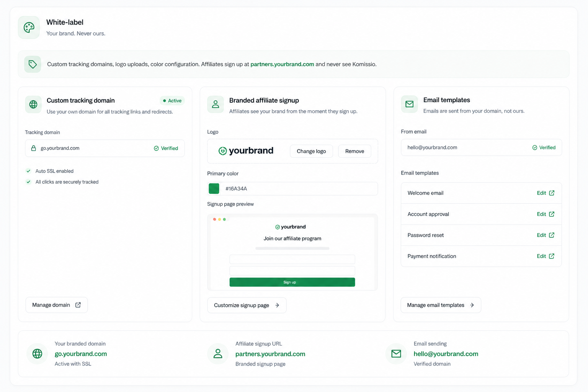Screen dimensions: 588x392
Task: Click the hello@yourbrand.com From email field
Action: point(481,147)
